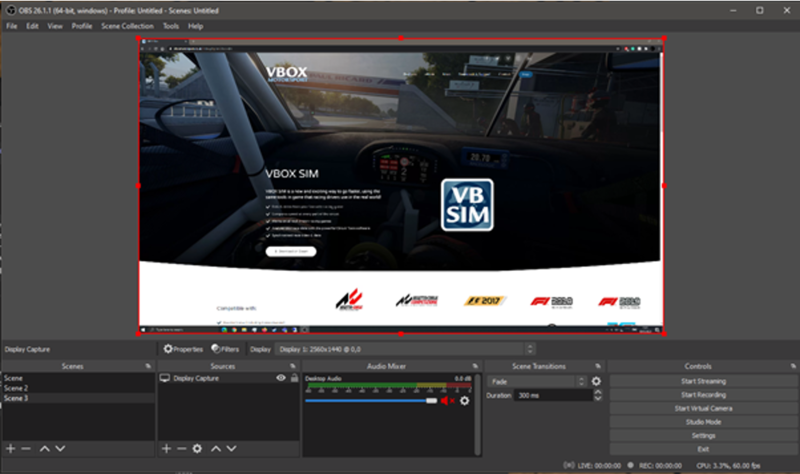800x474 pixels.
Task: Open the View menu
Action: [x=55, y=26]
